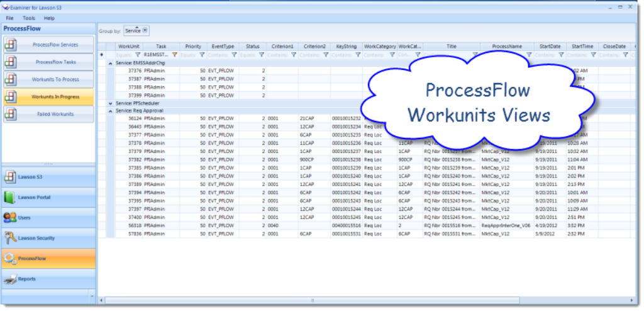Click the Service group-by chip
This screenshot has width=644, height=311.
pyautogui.click(x=136, y=30)
